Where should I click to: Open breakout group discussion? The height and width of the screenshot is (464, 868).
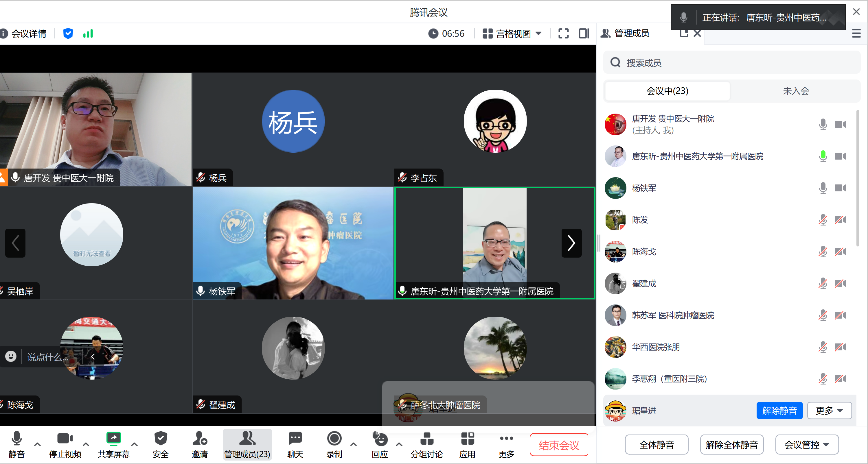pos(426,444)
